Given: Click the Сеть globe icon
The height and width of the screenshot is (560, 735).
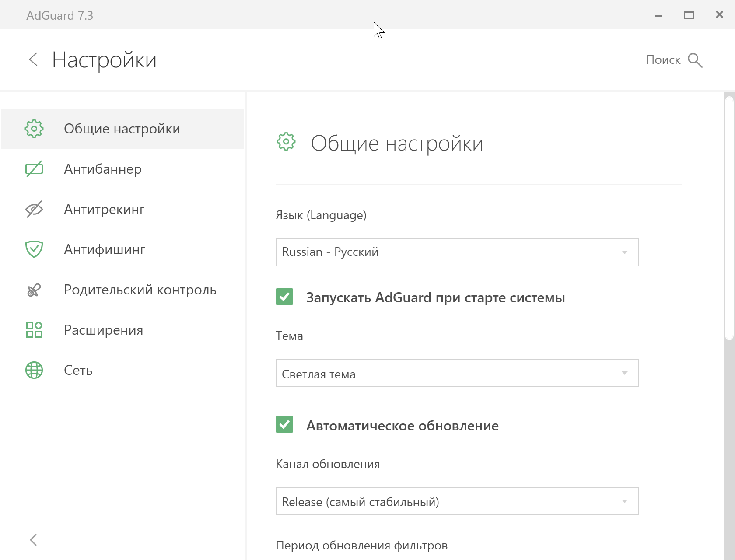Looking at the screenshot, I should [34, 370].
